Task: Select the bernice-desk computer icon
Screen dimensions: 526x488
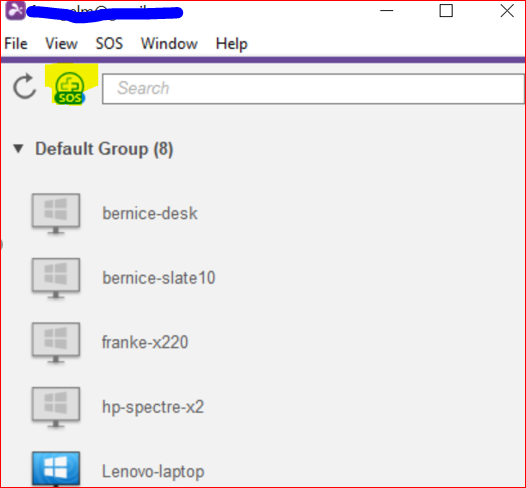Action: pyautogui.click(x=56, y=214)
